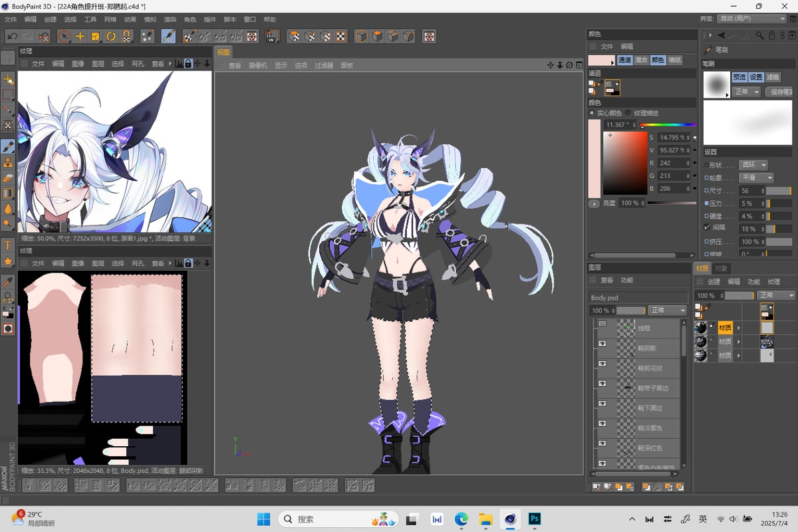The image size is (798, 532).
Task: Click the Undo arrow in the toolbar
Action: point(12,36)
